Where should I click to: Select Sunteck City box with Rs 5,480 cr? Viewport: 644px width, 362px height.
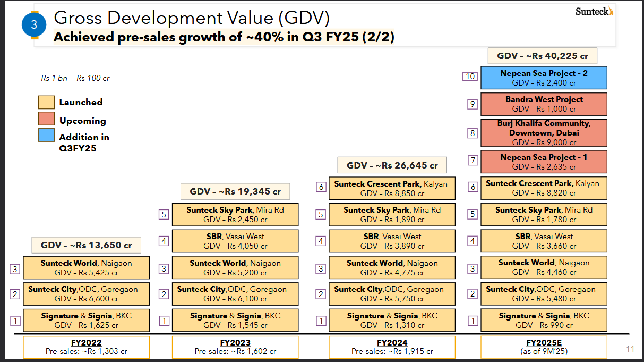tap(544, 294)
